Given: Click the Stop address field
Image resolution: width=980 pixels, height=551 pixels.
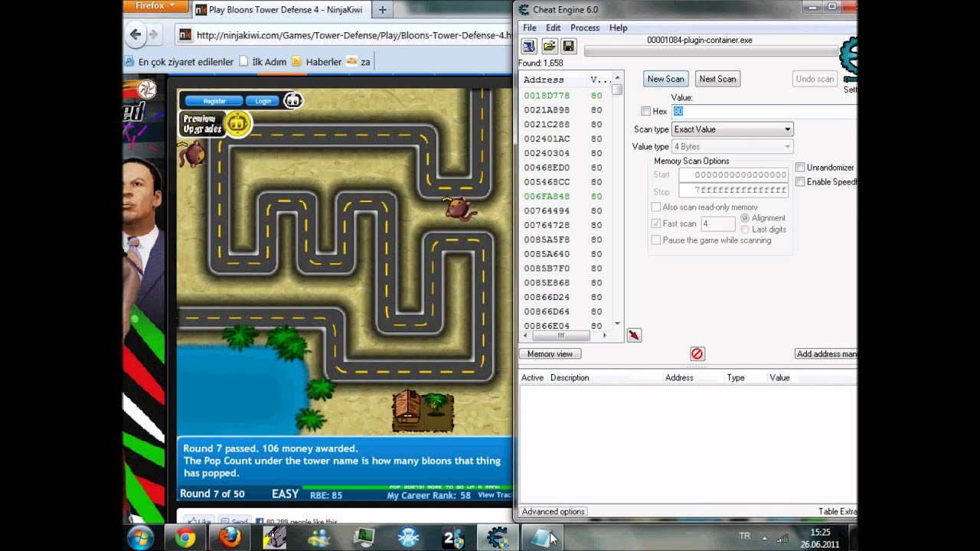Looking at the screenshot, I should coord(733,191).
